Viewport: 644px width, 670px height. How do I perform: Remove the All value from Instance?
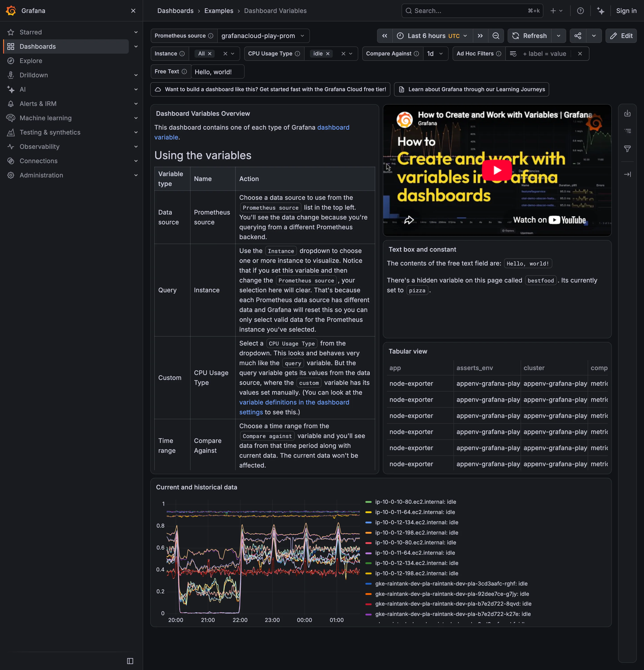[210, 54]
